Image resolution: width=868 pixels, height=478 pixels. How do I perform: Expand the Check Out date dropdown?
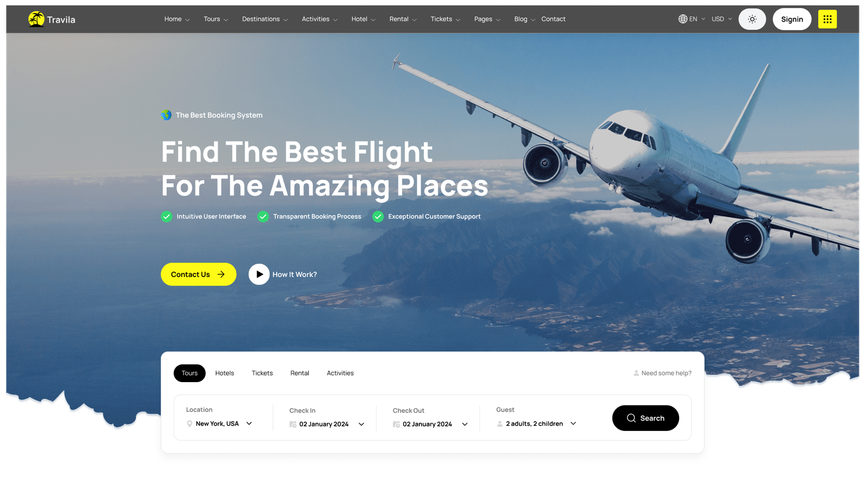click(431, 424)
